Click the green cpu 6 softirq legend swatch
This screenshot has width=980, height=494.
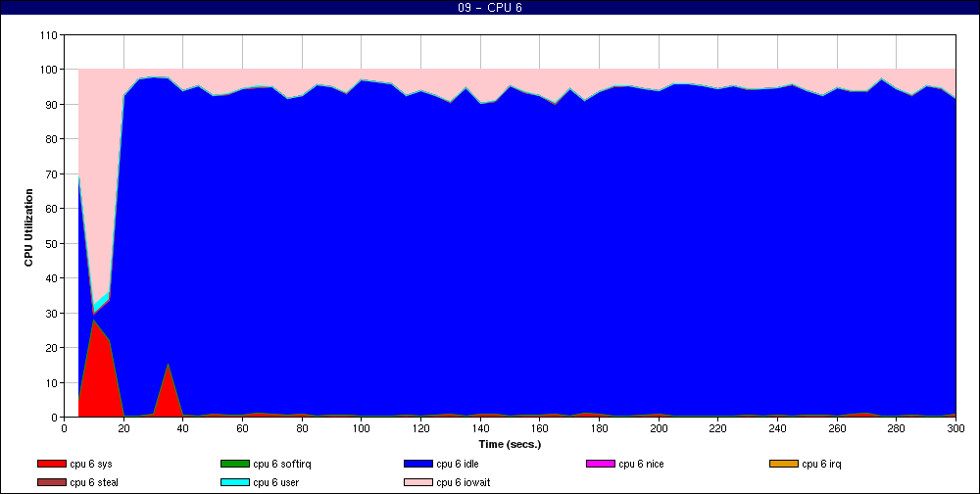click(x=234, y=464)
